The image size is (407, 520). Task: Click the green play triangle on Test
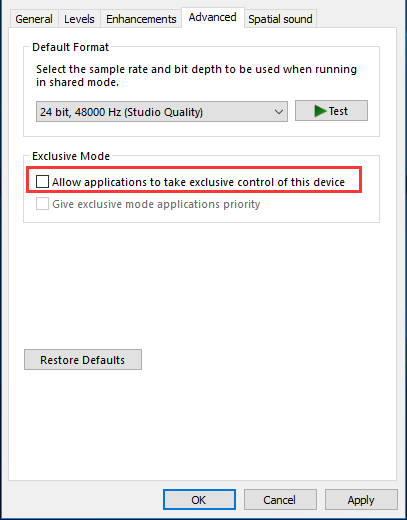click(x=320, y=111)
